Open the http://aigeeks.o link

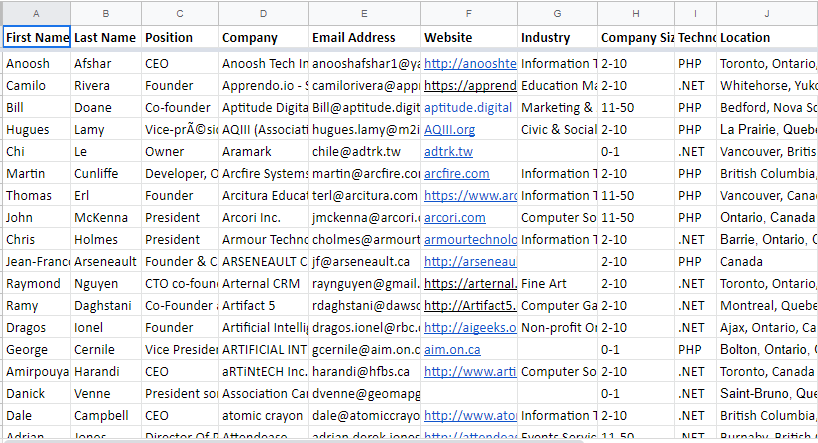(470, 328)
